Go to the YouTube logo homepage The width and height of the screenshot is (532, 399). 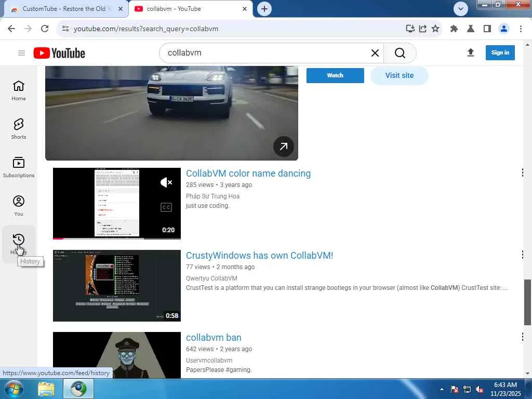[x=59, y=54]
